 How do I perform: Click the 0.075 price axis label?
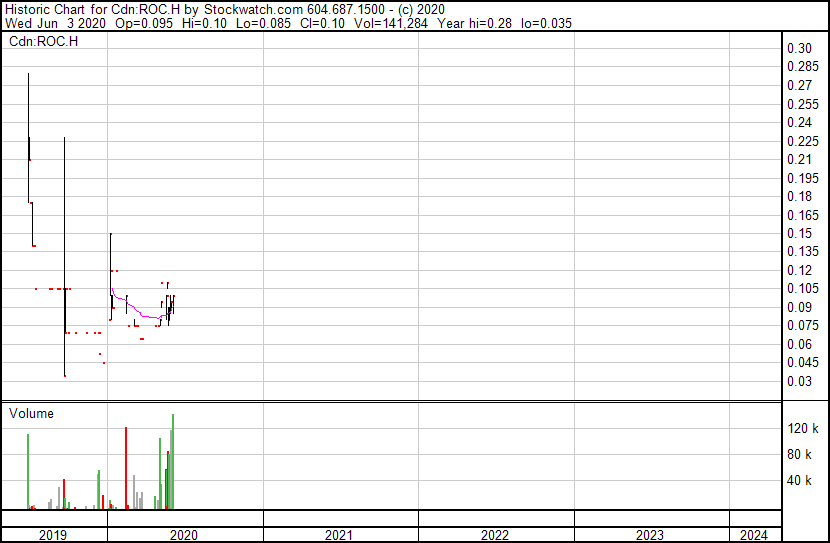803,325
